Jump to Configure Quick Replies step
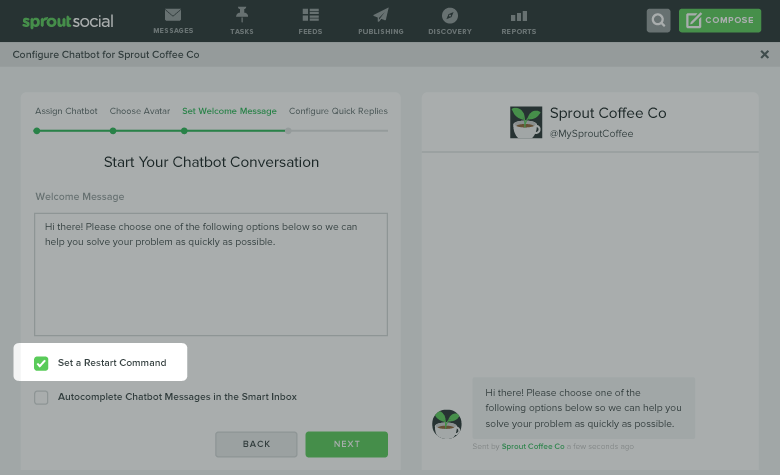780x475 pixels. click(338, 111)
